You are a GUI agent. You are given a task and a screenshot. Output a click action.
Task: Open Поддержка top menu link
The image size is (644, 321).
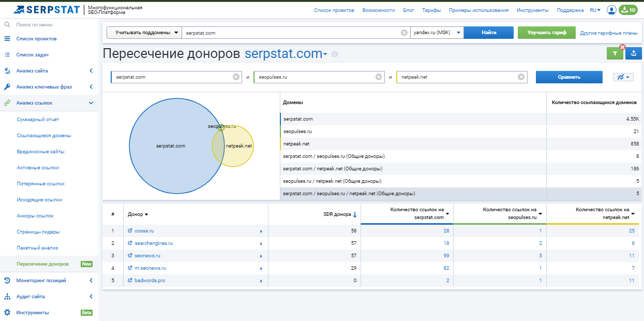[x=570, y=10]
